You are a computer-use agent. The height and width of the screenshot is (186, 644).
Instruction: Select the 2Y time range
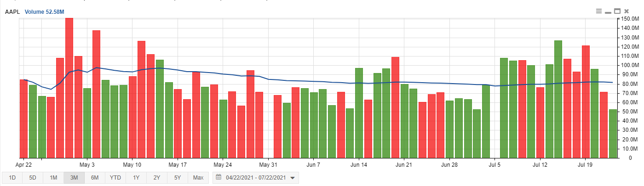coord(157,178)
